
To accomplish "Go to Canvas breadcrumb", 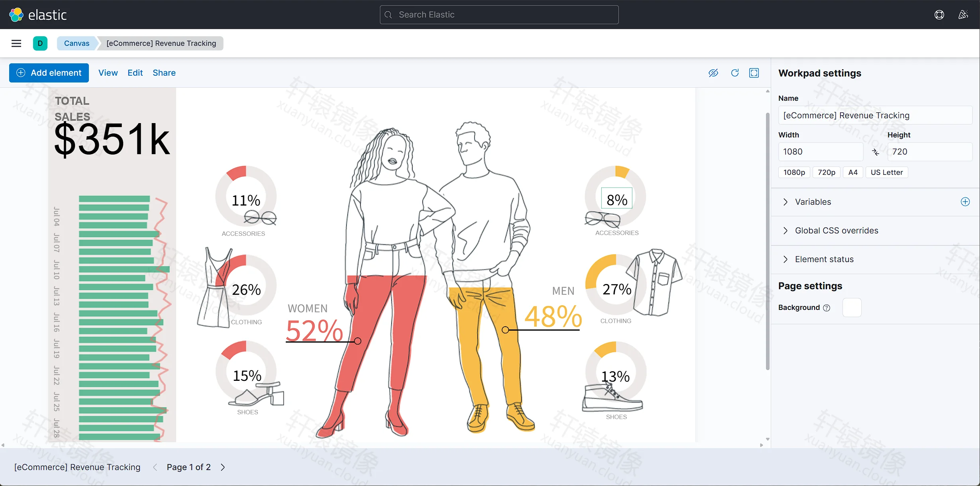I will [77, 43].
